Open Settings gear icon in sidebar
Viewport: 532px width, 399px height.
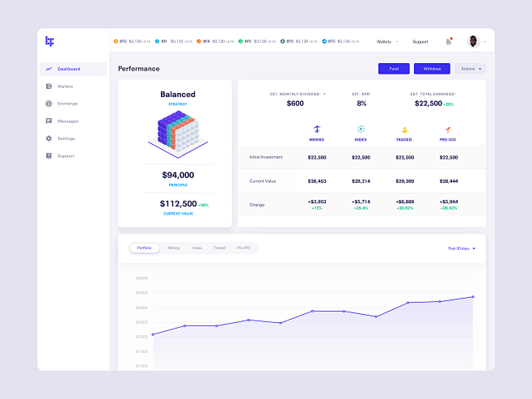coord(49,138)
